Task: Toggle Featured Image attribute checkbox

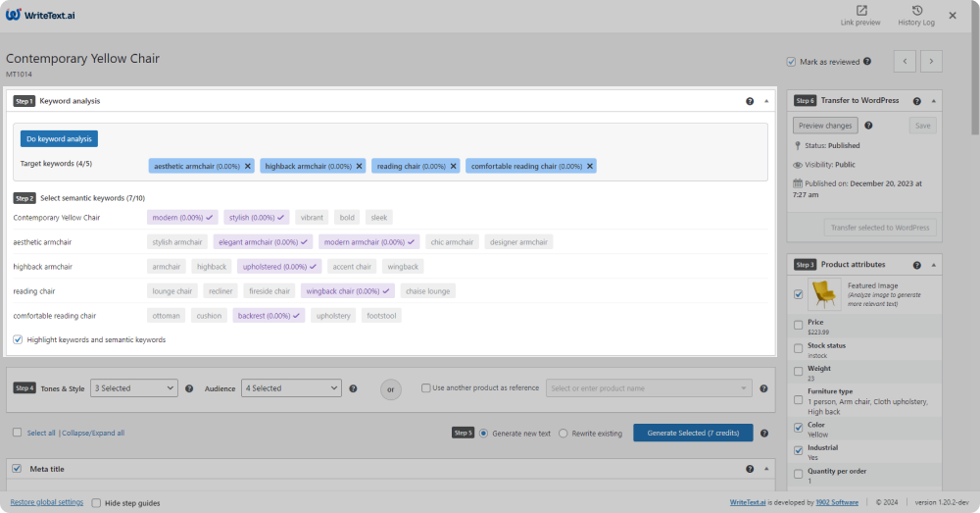Action: (798, 294)
